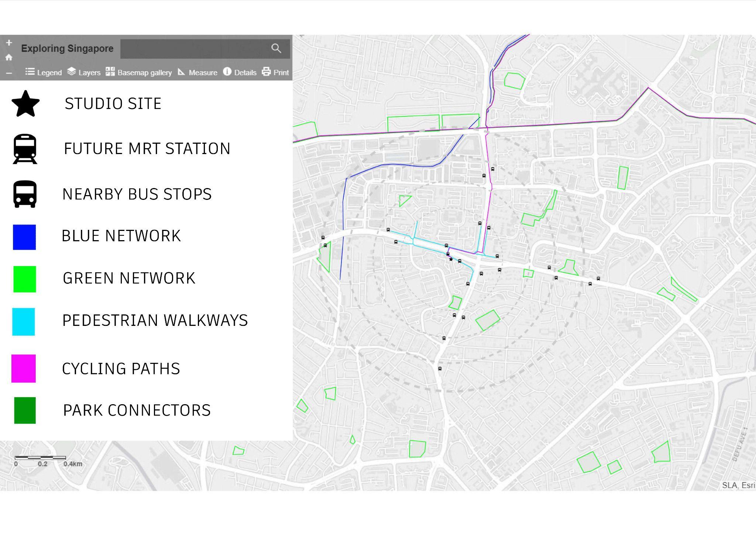This screenshot has height=535, width=756.
Task: Click the Blue Network color swatch
Action: pos(24,237)
